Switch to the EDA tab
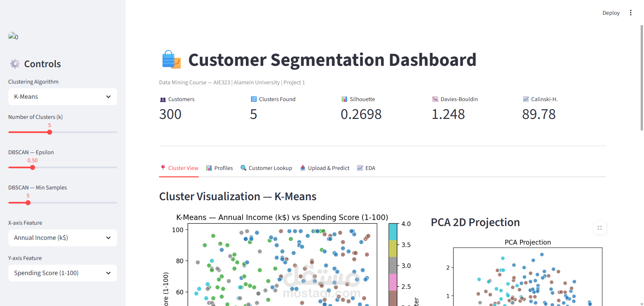 [x=366, y=168]
